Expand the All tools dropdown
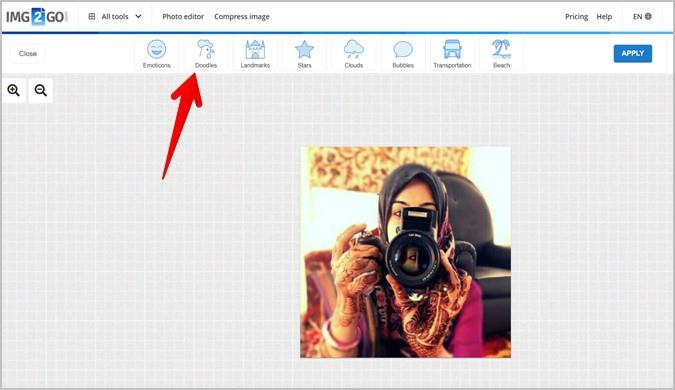The width and height of the screenshot is (675, 390). pyautogui.click(x=115, y=16)
